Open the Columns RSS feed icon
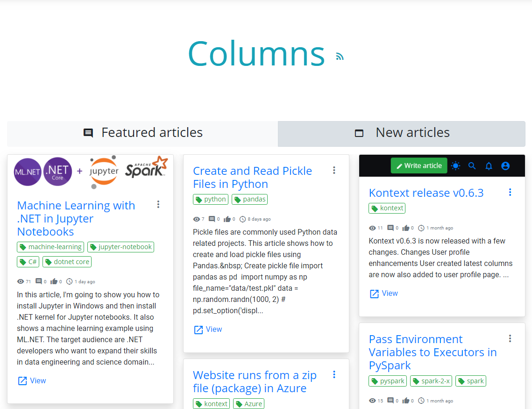532x409 pixels. point(340,57)
